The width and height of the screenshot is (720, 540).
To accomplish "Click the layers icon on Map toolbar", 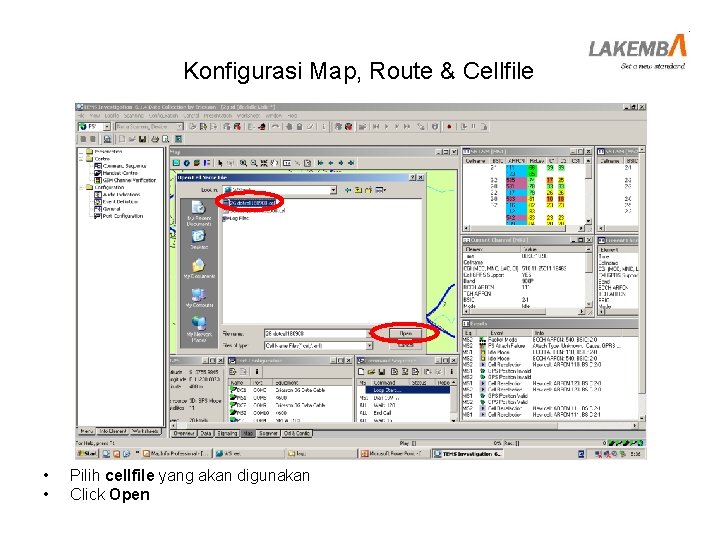I will [x=197, y=163].
